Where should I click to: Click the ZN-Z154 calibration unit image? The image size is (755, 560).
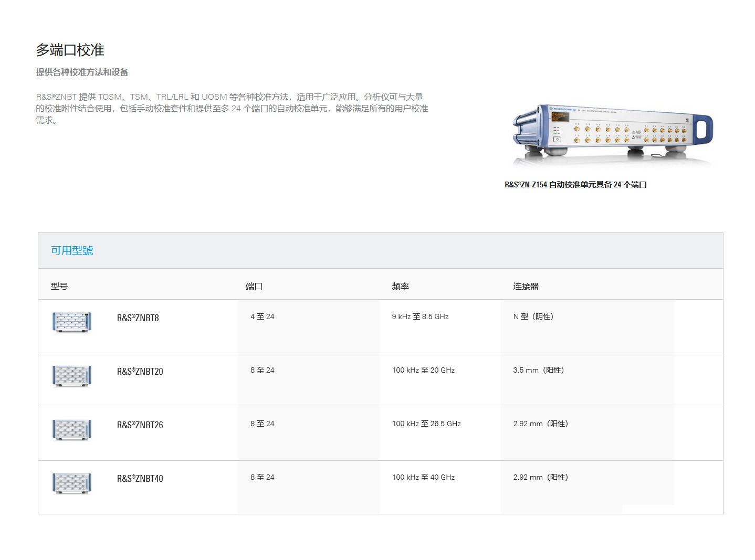point(612,133)
